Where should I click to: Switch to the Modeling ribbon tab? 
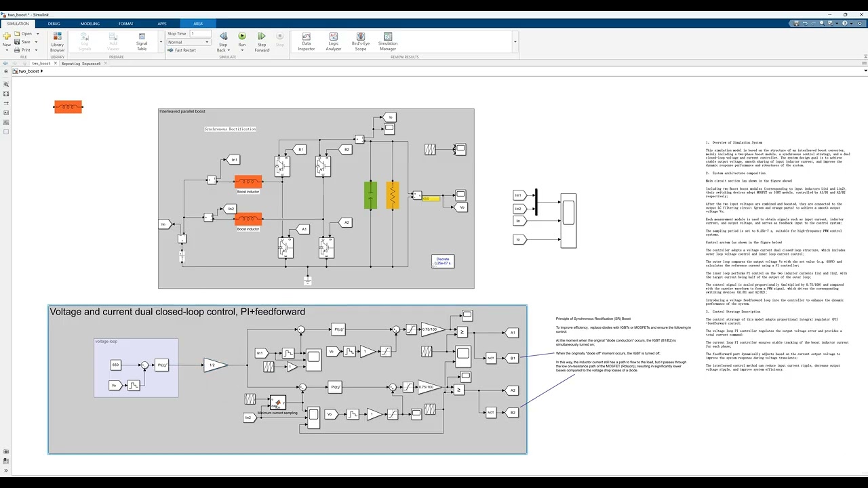point(90,24)
